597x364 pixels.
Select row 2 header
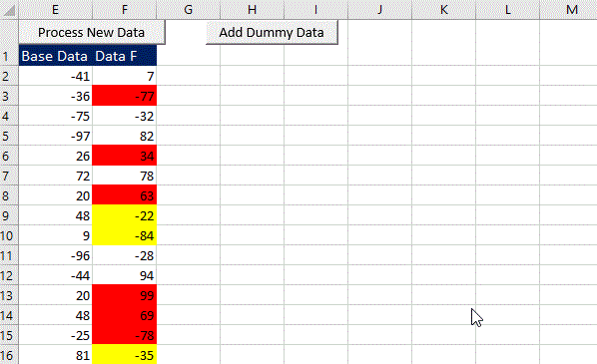(9, 76)
